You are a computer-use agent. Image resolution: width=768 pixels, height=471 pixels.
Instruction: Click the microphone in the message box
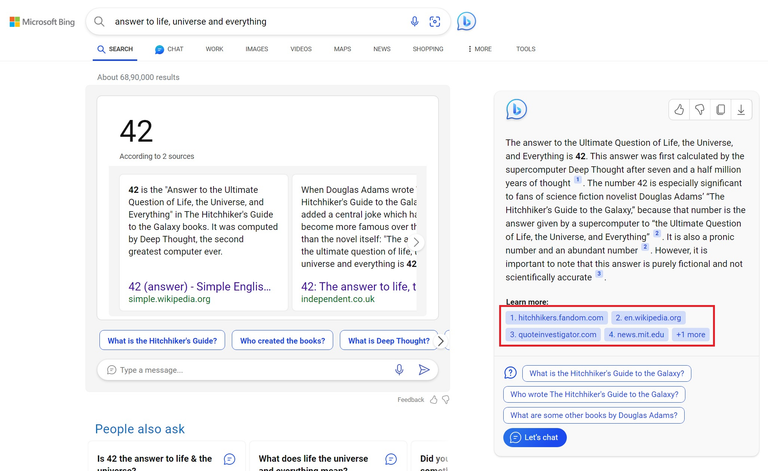click(399, 370)
